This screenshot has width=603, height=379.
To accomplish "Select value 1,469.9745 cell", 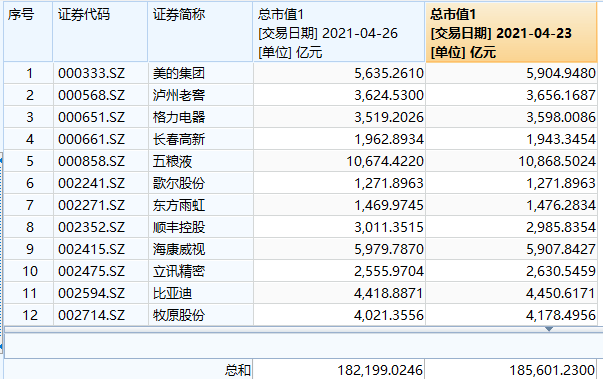I will 339,205.
